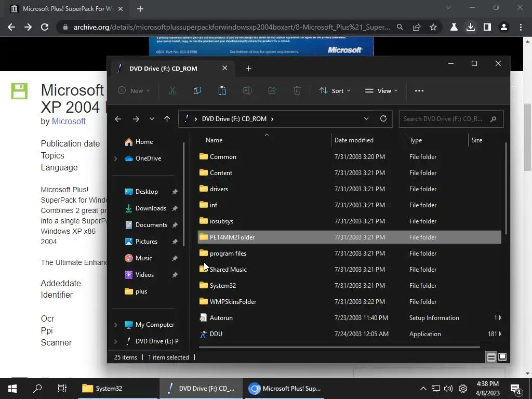532x399 pixels.
Task: Go forward in File Explorer
Action: (136, 119)
